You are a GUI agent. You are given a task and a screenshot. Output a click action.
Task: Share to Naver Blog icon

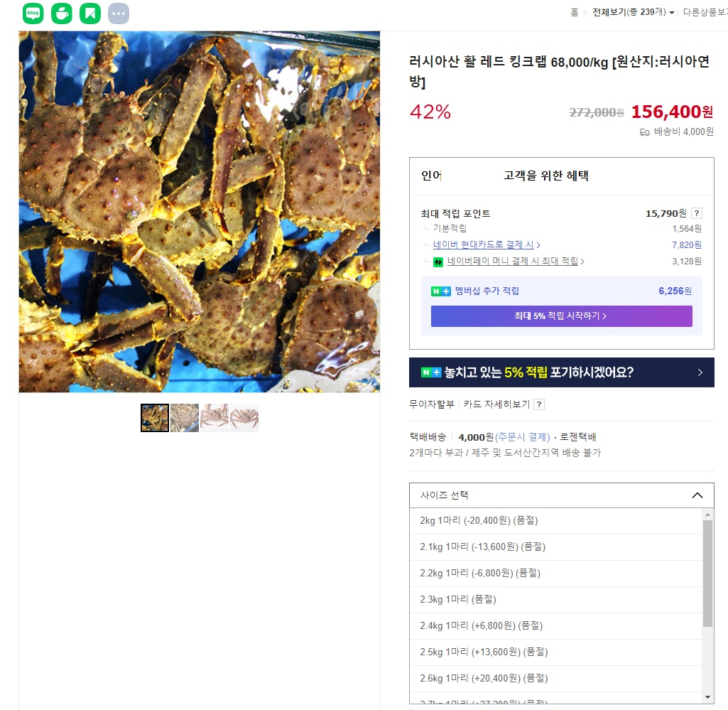tap(33, 14)
